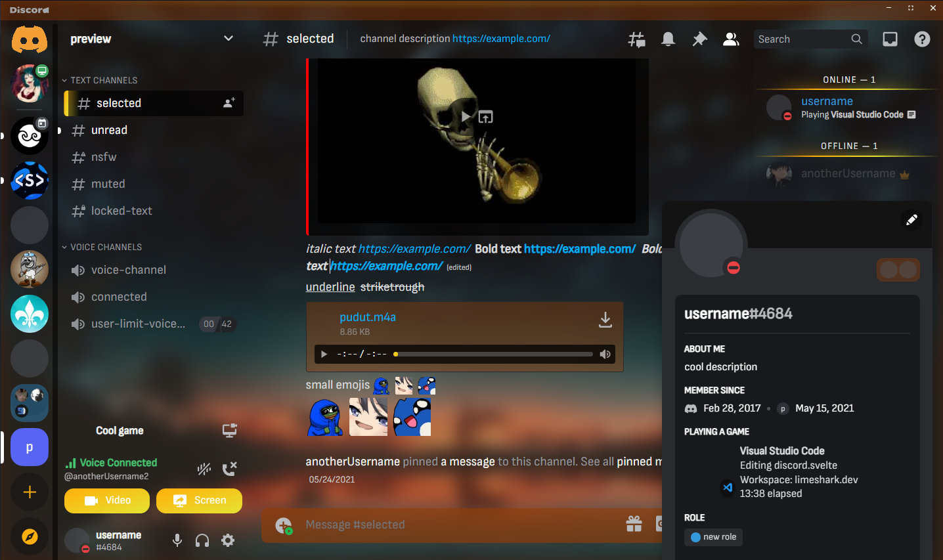Mute your microphone

tap(177, 540)
